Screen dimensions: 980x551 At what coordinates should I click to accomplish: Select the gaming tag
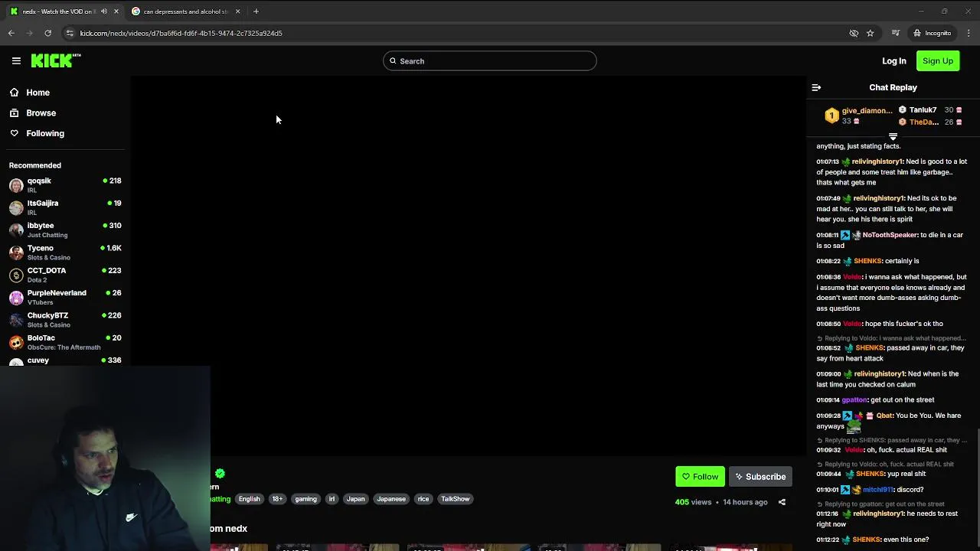305,499
